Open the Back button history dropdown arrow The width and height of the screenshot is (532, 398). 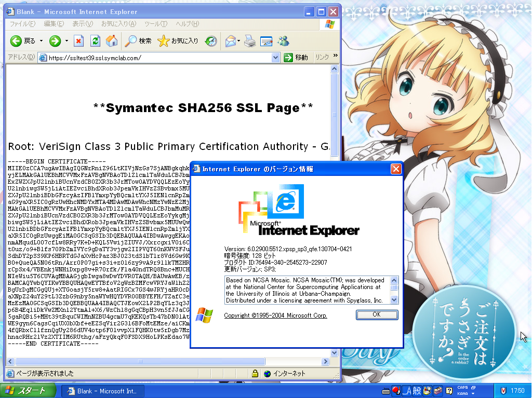[x=42, y=41]
